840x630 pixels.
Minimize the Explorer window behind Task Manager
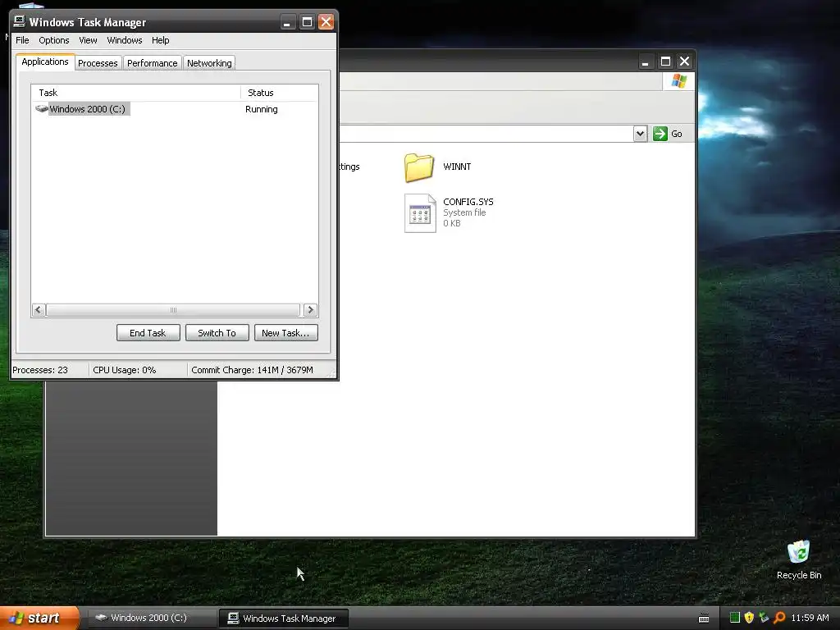646,62
